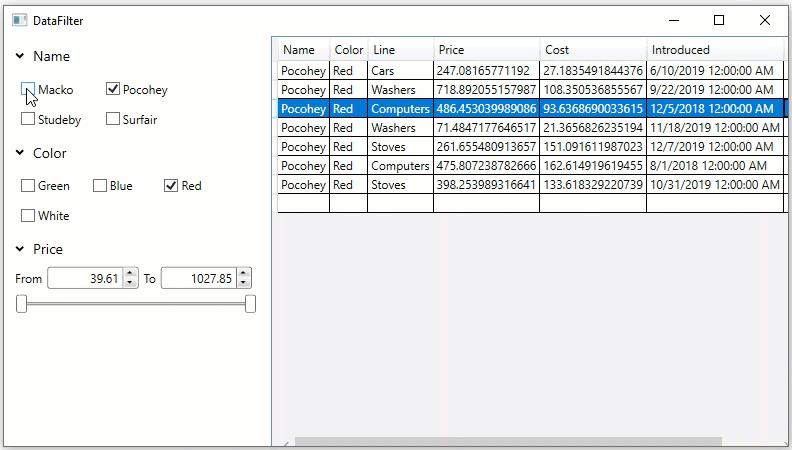
Task: Uncheck the Pocohey name checkbox
Action: 113,90
